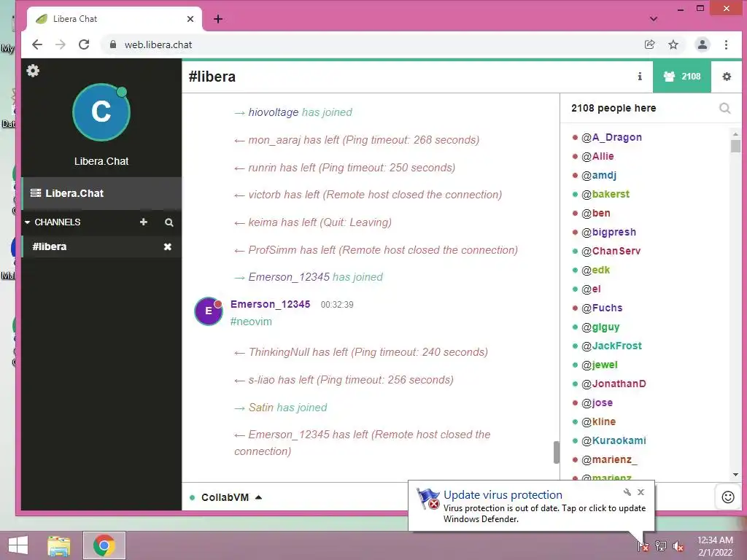Click Emerson_12345 purple avatar

click(x=208, y=311)
